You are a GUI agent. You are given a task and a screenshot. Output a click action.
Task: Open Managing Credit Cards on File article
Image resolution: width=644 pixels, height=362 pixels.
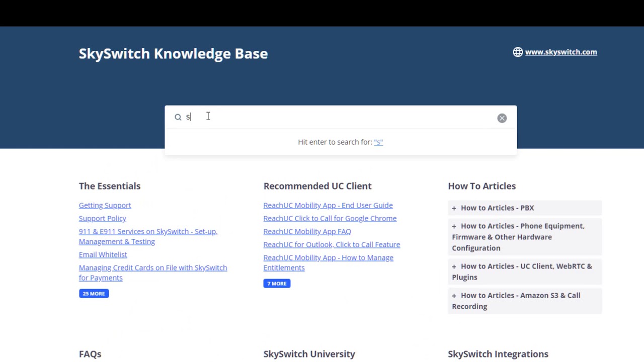click(x=153, y=273)
